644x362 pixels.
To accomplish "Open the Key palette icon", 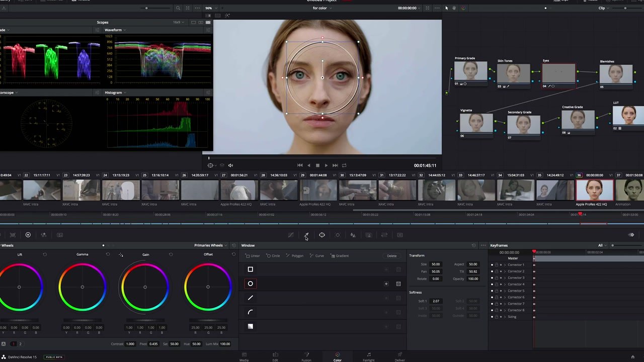I will (369, 235).
